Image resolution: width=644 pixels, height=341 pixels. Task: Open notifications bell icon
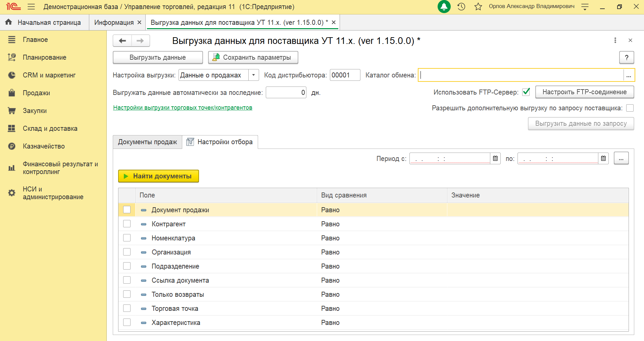click(444, 7)
